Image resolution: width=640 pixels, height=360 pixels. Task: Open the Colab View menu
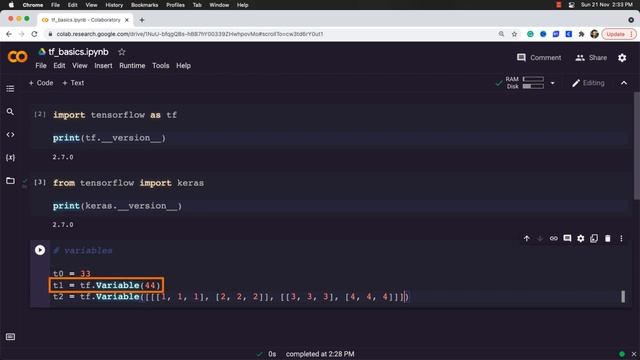(x=80, y=66)
